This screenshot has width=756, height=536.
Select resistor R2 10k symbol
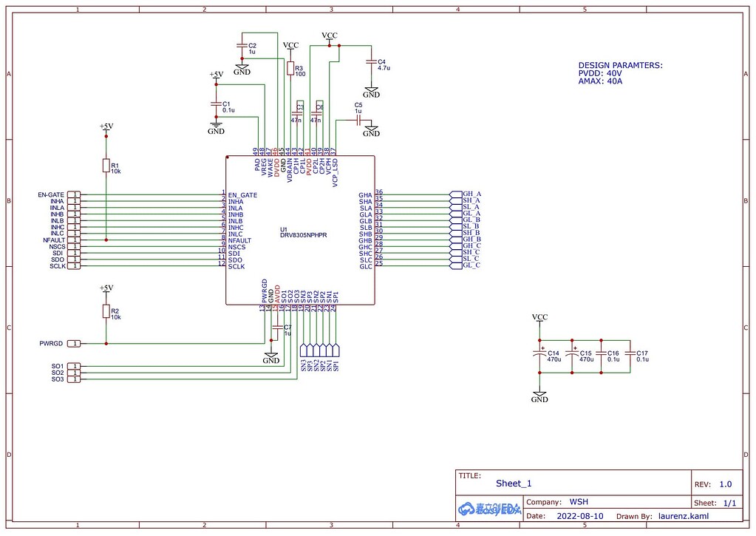pyautogui.click(x=106, y=311)
